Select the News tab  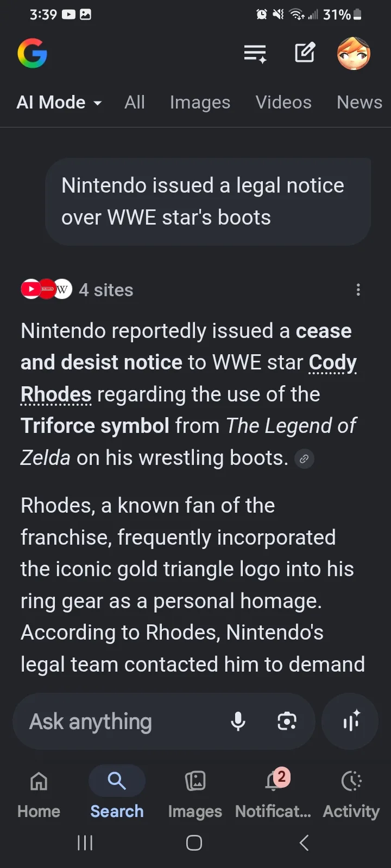(x=360, y=103)
